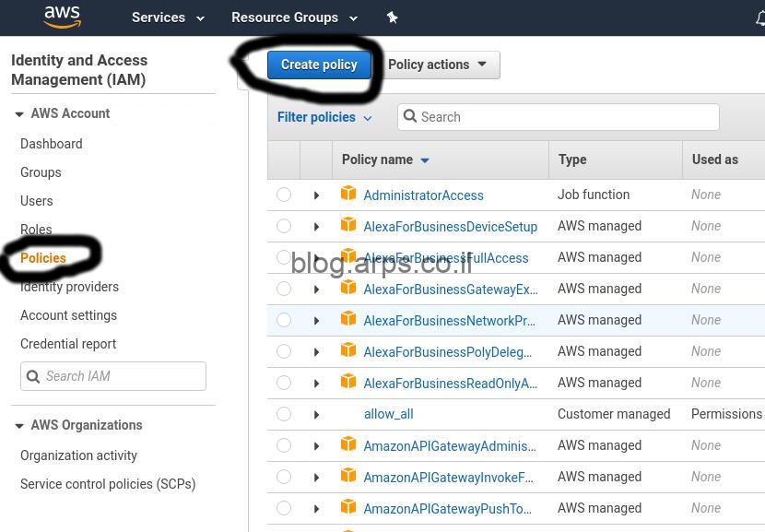
Task: Click the orange box icon beside AdministratorAccess
Action: (x=347, y=194)
